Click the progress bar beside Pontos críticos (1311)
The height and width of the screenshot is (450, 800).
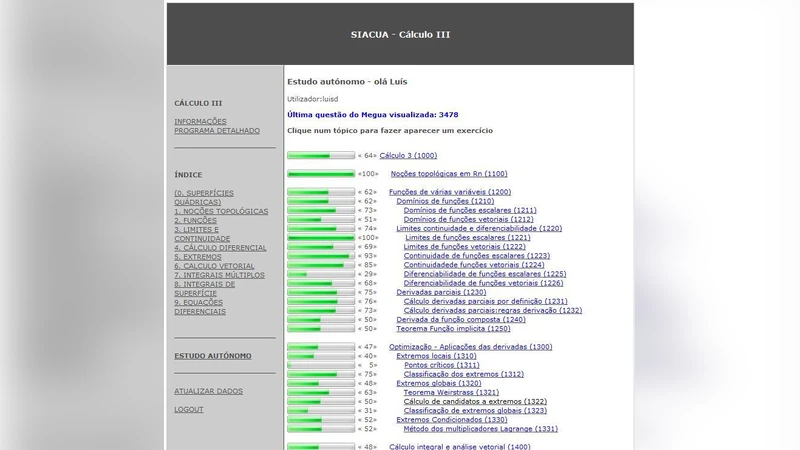click(320, 365)
